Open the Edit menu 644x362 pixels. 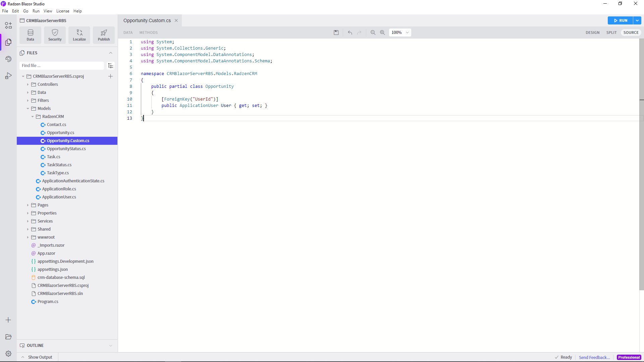click(15, 11)
